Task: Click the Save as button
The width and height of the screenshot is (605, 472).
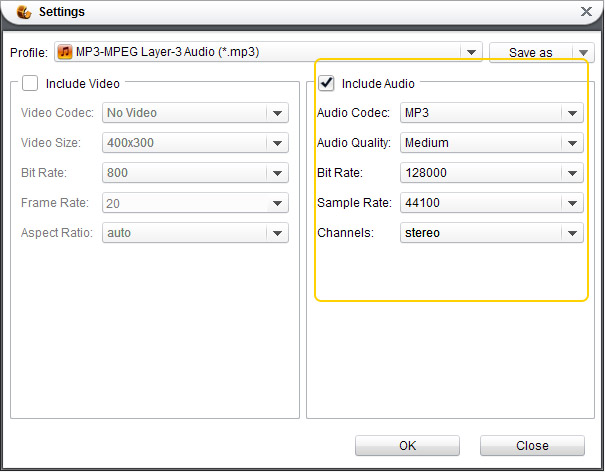Action: [x=531, y=52]
